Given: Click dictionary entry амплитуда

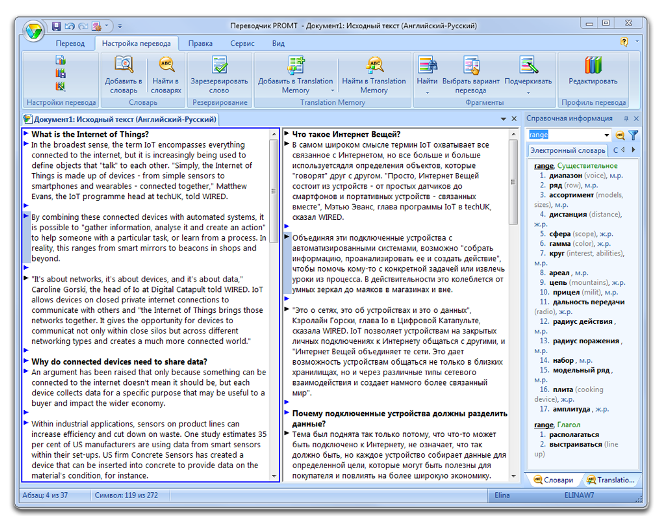Looking at the screenshot, I should (x=571, y=409).
